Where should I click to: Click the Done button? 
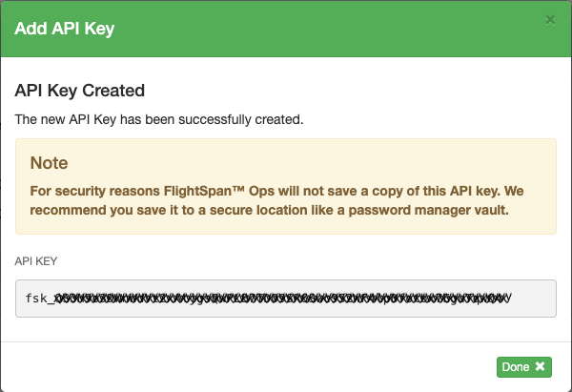click(x=523, y=366)
